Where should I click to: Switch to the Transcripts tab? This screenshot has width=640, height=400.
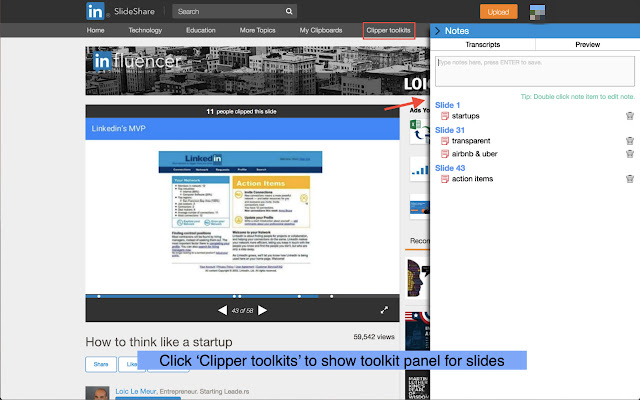click(x=483, y=44)
